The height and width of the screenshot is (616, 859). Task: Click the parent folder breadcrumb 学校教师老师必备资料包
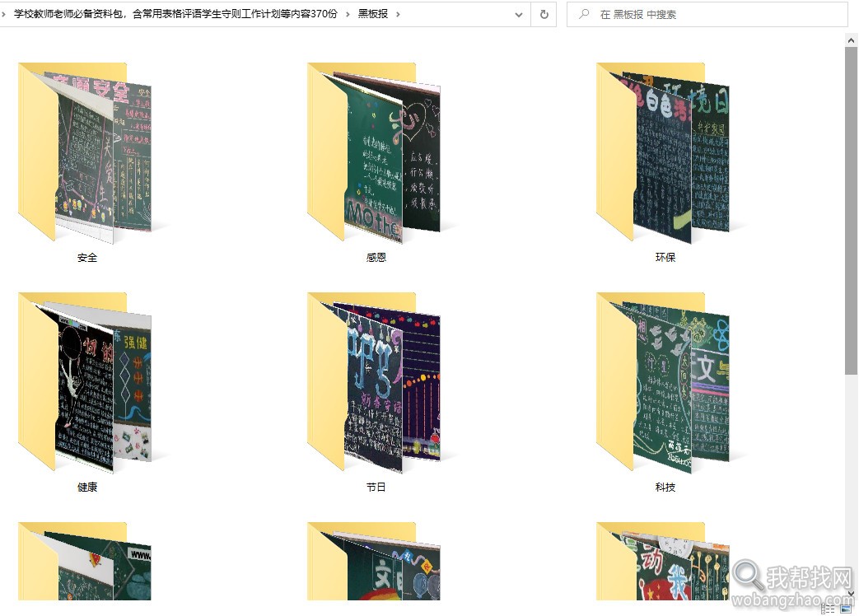click(176, 14)
